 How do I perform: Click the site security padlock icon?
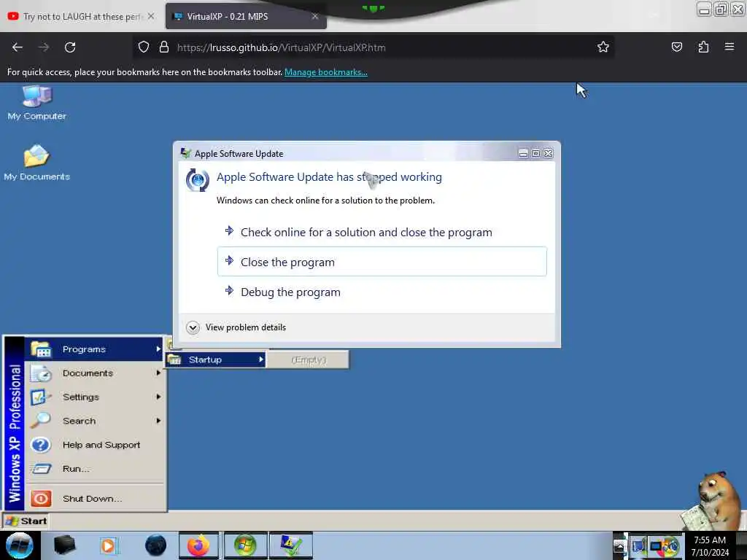pyautogui.click(x=164, y=47)
